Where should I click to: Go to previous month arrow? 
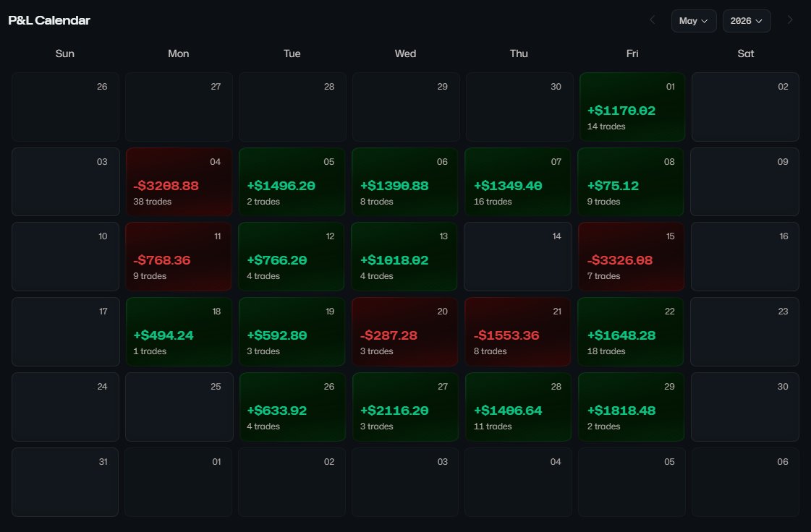click(653, 20)
